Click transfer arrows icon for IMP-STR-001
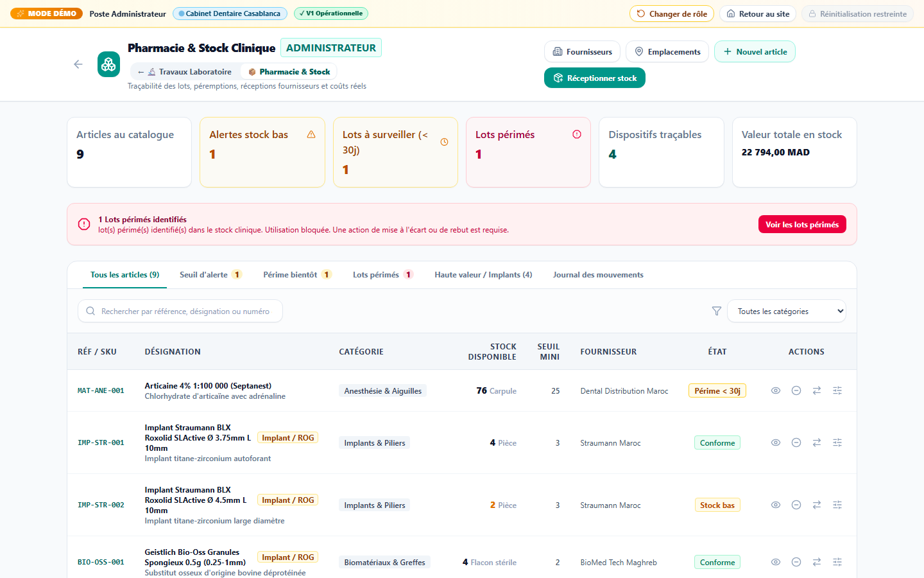This screenshot has height=578, width=924. (x=817, y=442)
